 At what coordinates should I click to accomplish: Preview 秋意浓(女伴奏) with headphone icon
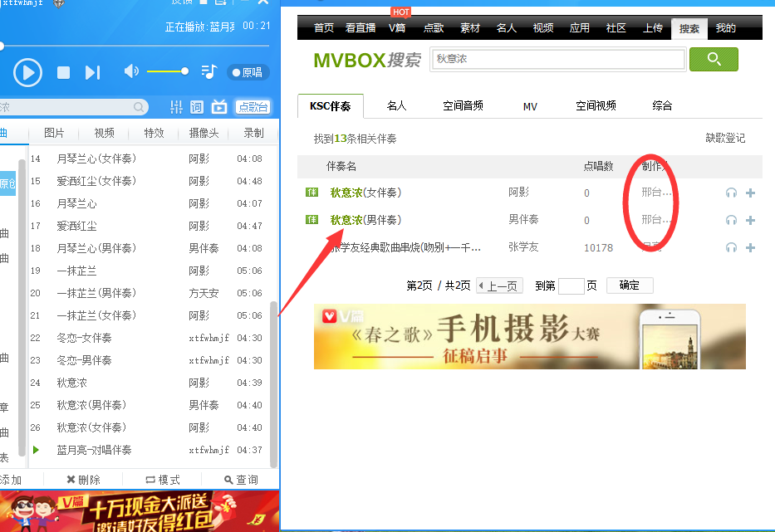point(731,193)
